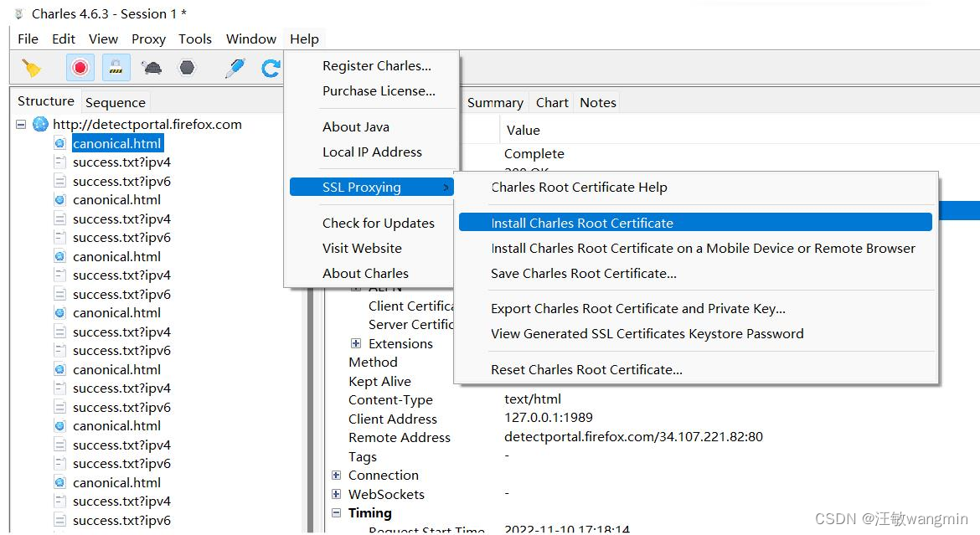
Task: Open the File menu
Action: click(x=28, y=39)
